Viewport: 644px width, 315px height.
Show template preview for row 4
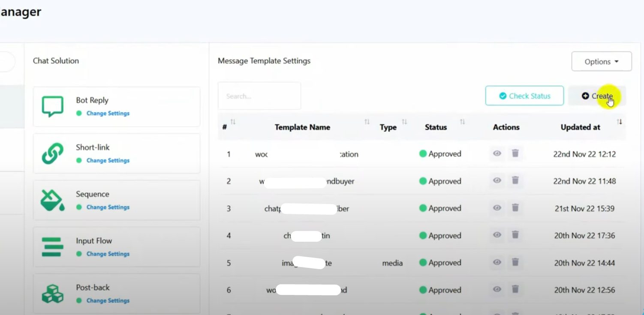tap(497, 235)
